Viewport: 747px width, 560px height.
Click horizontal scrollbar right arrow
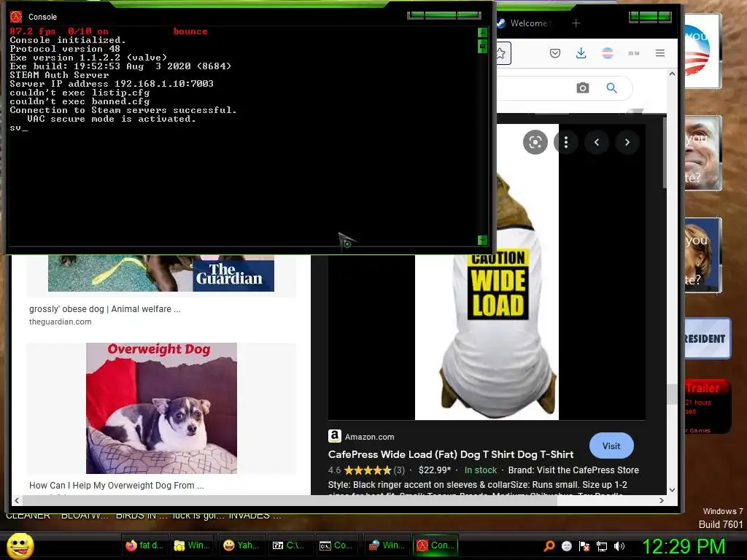[x=661, y=500]
